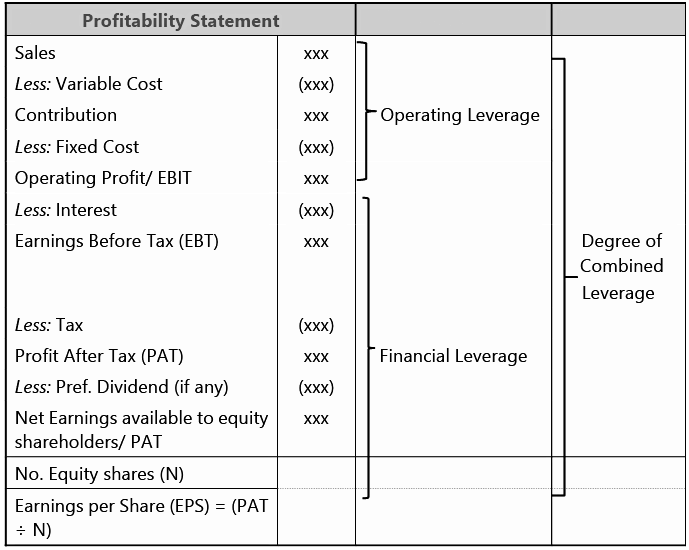Select the Operating Profit/ EBIT label
Viewport: 689px width, 550px height.
(x=103, y=178)
